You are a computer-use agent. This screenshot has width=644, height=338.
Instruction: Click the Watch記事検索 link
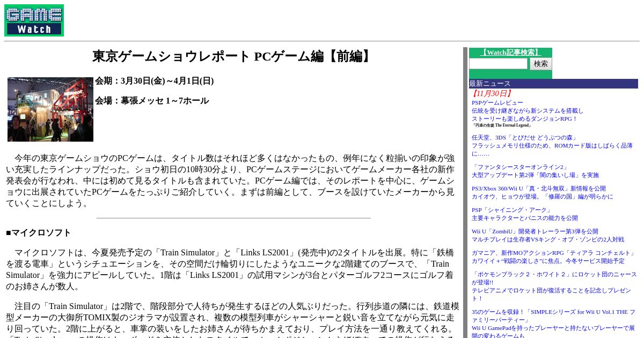coord(510,52)
